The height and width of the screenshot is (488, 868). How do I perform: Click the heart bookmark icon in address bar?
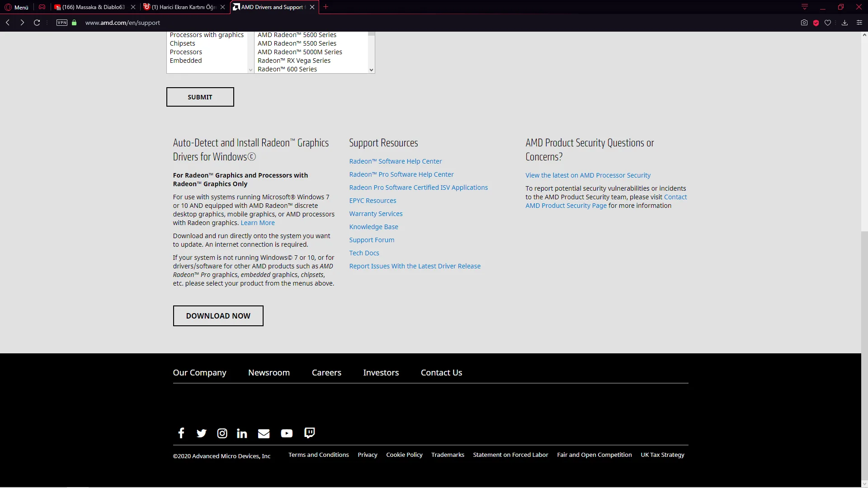[x=828, y=23]
